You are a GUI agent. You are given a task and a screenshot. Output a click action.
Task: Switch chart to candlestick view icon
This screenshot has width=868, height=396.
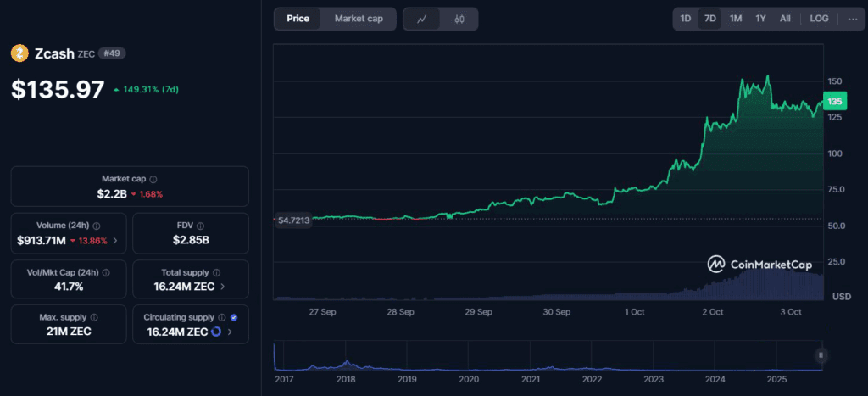click(x=459, y=19)
